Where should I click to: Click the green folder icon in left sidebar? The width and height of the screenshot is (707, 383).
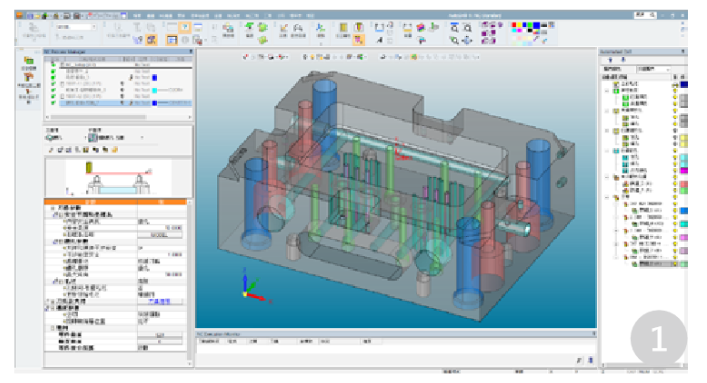28,60
